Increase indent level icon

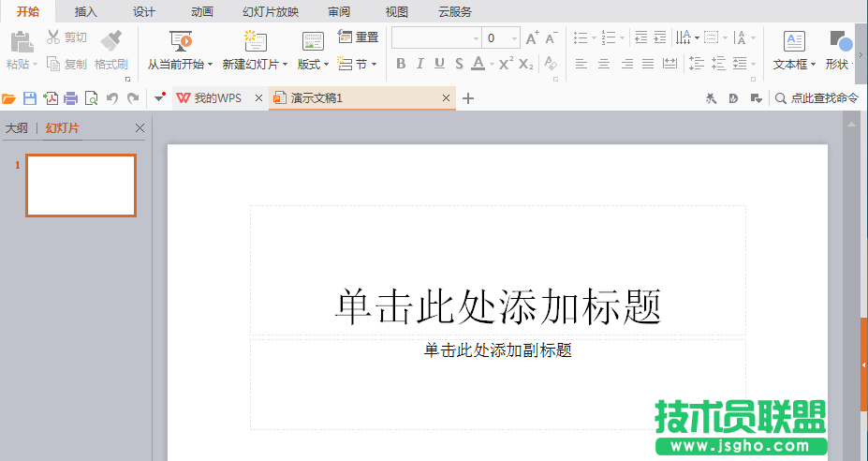tap(660, 37)
